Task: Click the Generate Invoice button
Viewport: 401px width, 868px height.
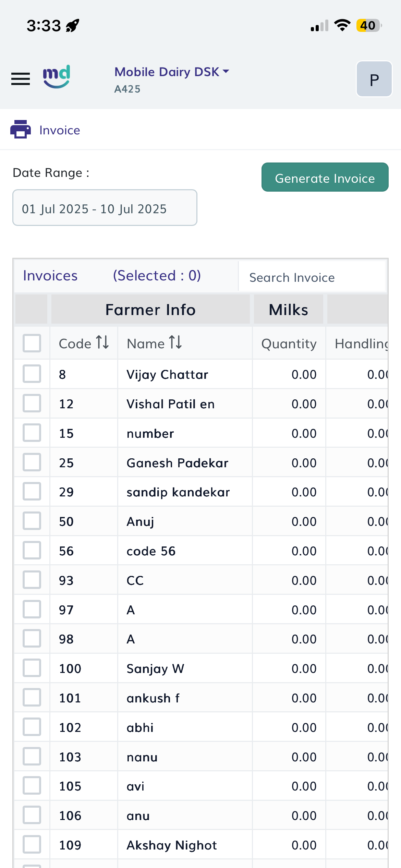Action: pos(325,177)
